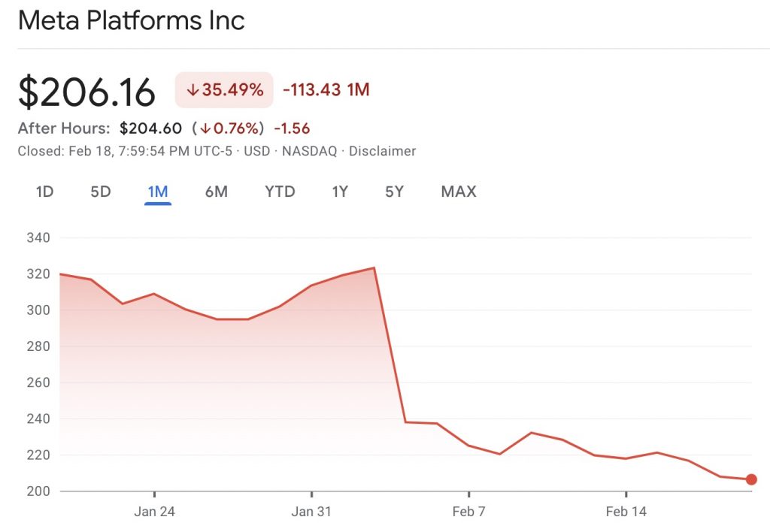770x532 pixels.
Task: Click the $206.16 closing price
Action: point(86,92)
